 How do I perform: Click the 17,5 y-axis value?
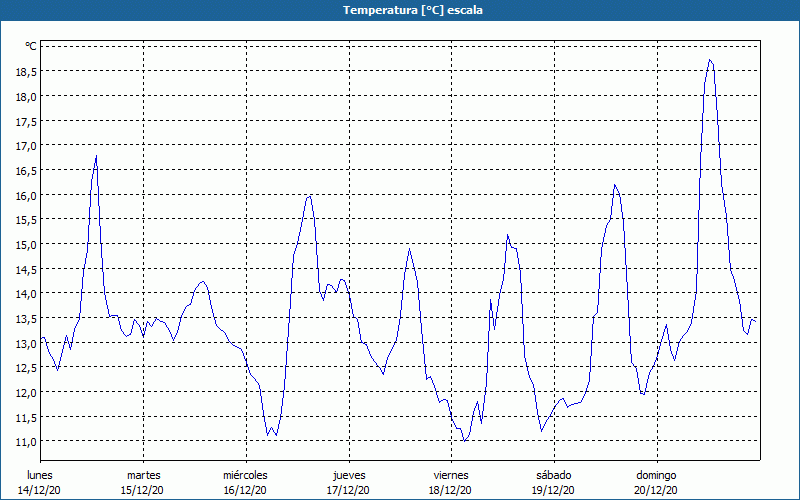pyautogui.click(x=27, y=121)
